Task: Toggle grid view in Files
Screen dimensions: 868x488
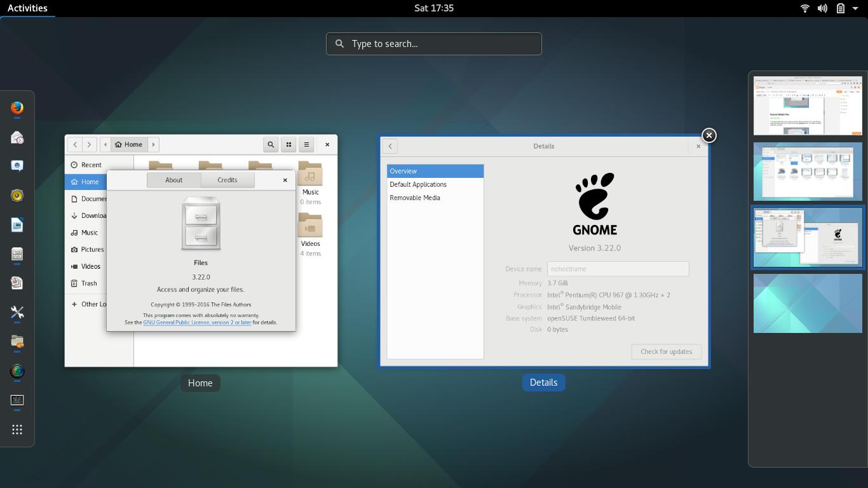Action: point(288,144)
